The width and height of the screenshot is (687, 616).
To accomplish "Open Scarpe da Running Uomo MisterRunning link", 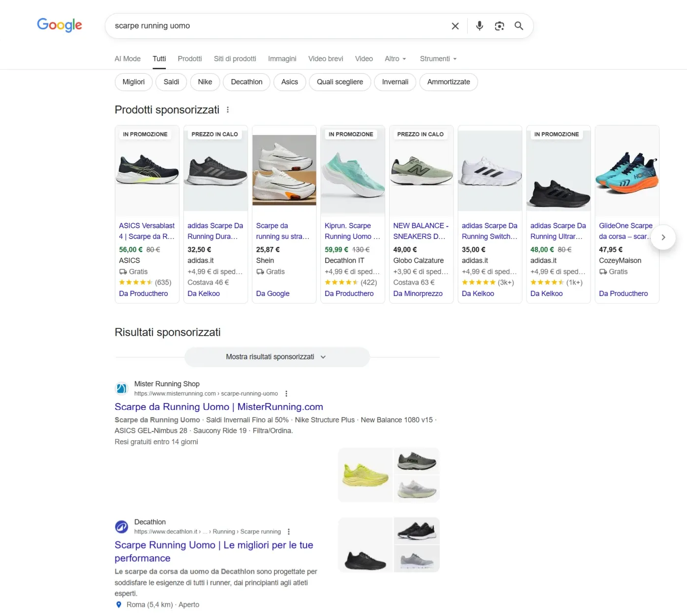I will click(219, 407).
